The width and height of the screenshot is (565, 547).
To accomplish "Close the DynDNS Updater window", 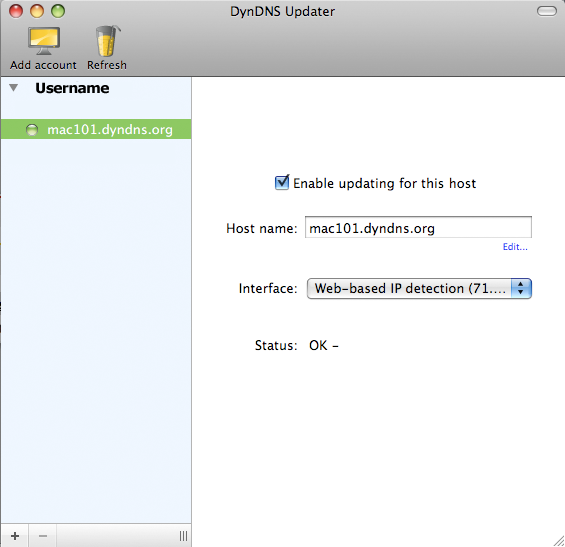I will 16,11.
